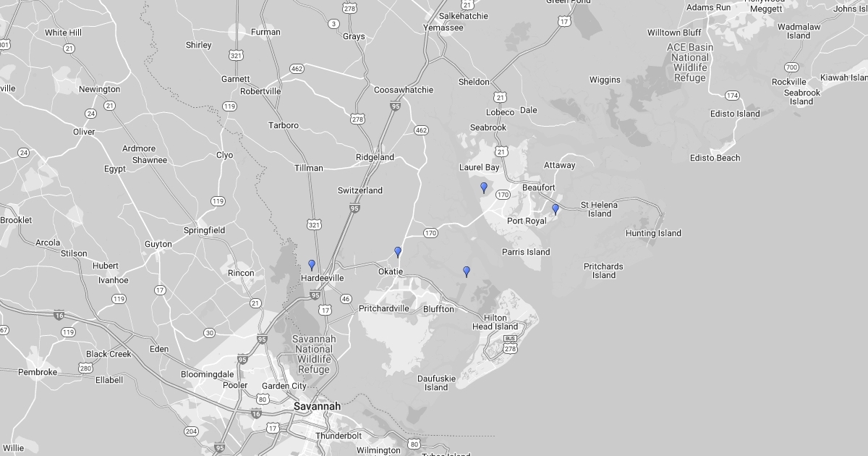This screenshot has height=456, width=868.
Task: Click the Bluffton label
Action: coord(438,309)
